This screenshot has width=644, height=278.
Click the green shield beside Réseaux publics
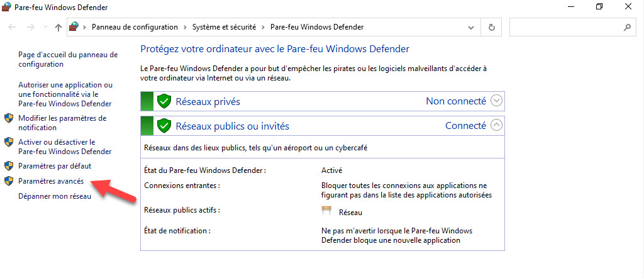point(164,126)
